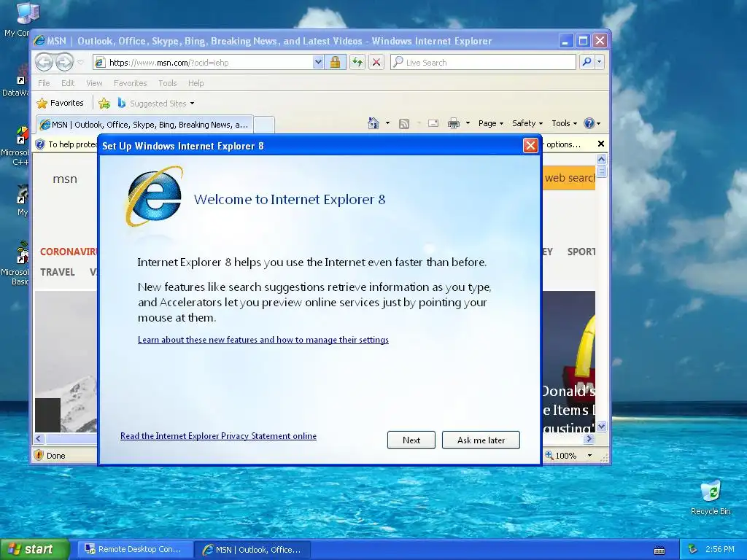The image size is (747, 560).
Task: Click the zoom level 100% button
Action: pyautogui.click(x=561, y=456)
